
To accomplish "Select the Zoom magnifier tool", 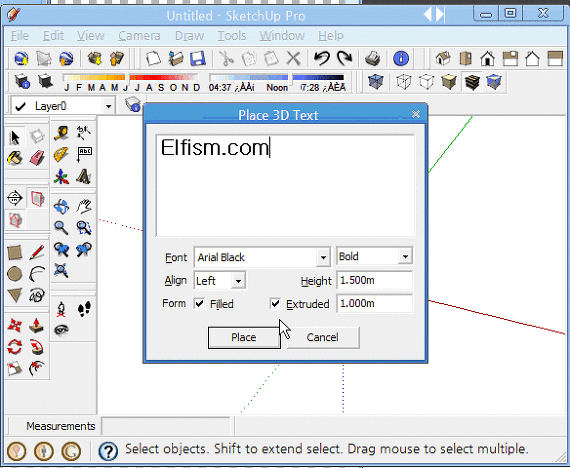I will pyautogui.click(x=61, y=228).
